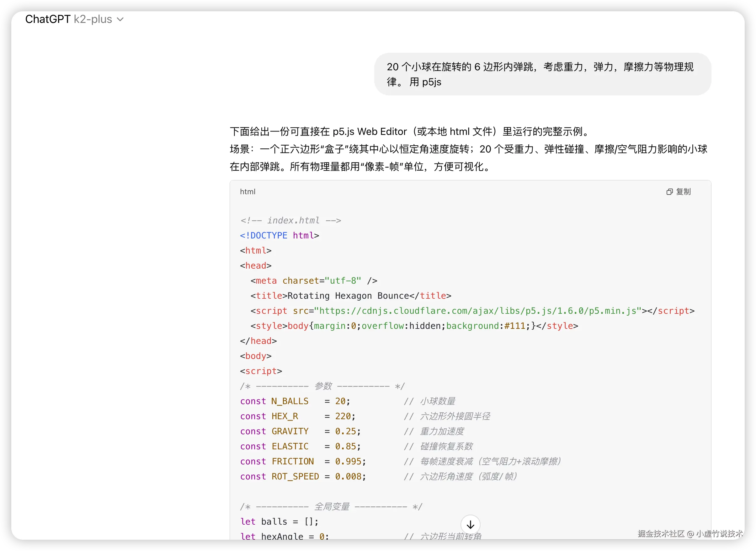Click the chevron next to k2-plus
The image size is (756, 551).
120,20
